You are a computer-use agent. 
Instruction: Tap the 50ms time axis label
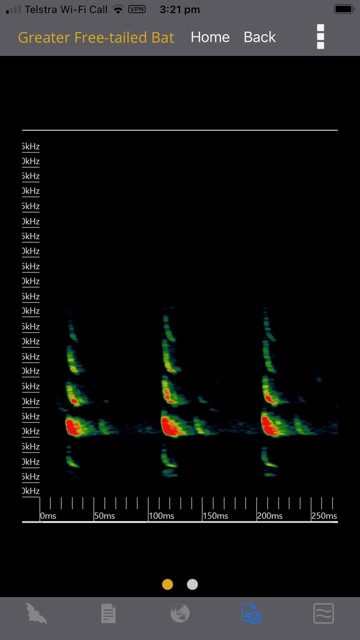pos(104,516)
